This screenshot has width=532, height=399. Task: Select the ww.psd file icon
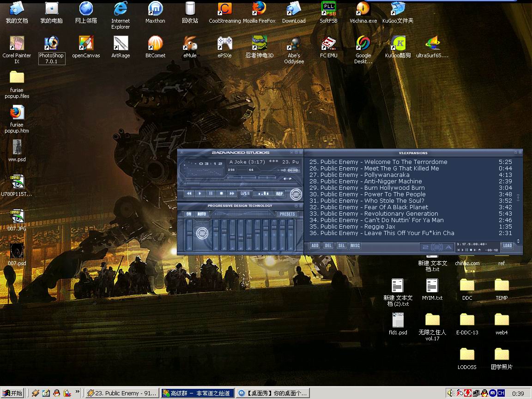pyautogui.click(x=17, y=151)
